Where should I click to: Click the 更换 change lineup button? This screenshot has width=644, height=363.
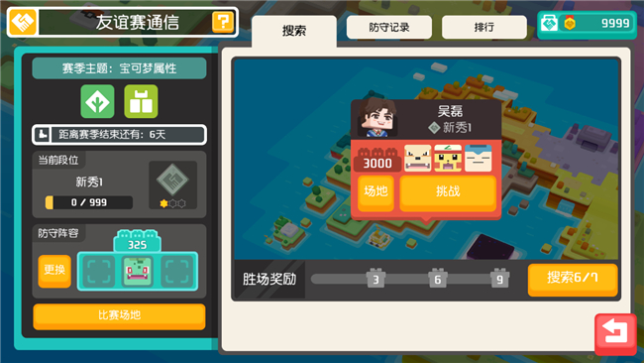click(54, 271)
